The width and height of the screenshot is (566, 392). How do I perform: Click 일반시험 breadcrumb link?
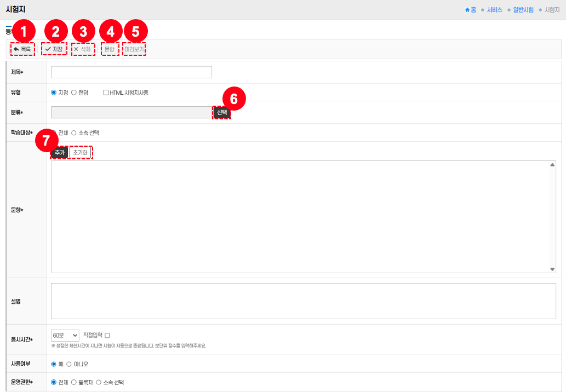tap(524, 10)
